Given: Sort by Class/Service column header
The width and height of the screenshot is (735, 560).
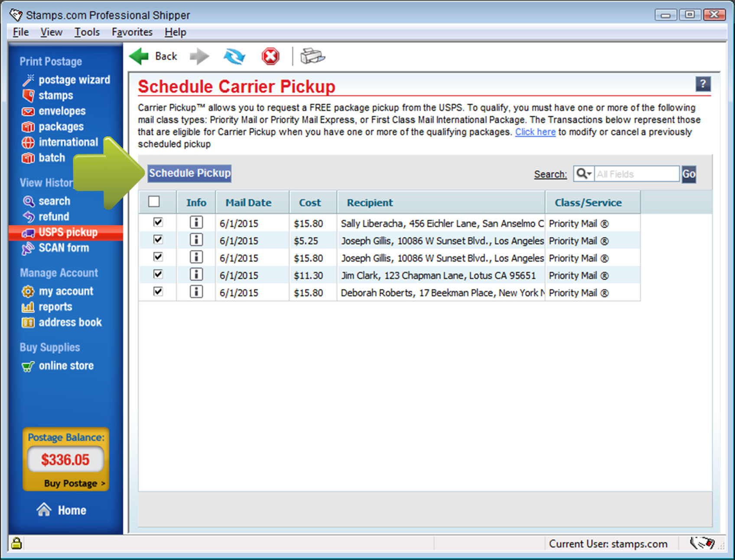Looking at the screenshot, I should tap(592, 202).
